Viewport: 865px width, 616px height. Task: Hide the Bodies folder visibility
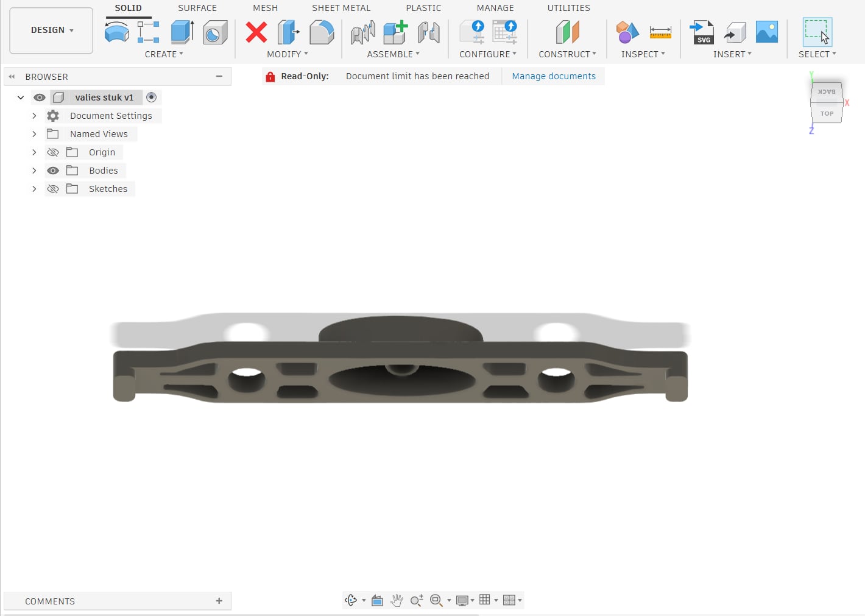point(53,171)
